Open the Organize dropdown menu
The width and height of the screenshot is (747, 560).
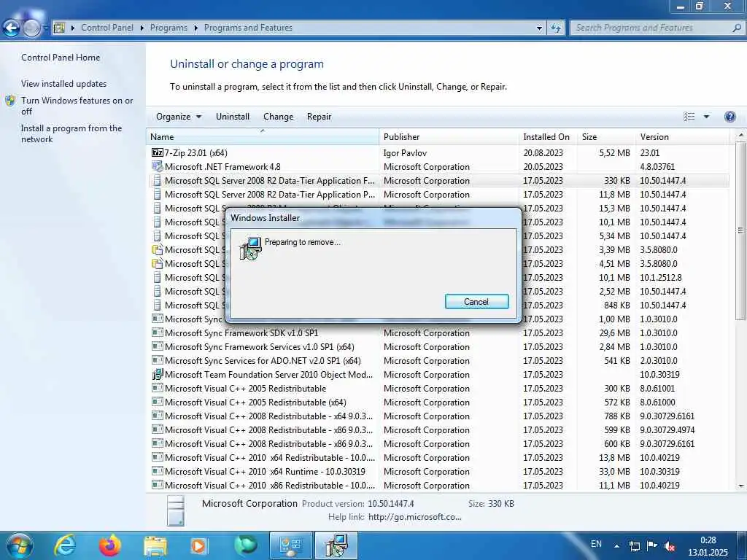pos(179,117)
